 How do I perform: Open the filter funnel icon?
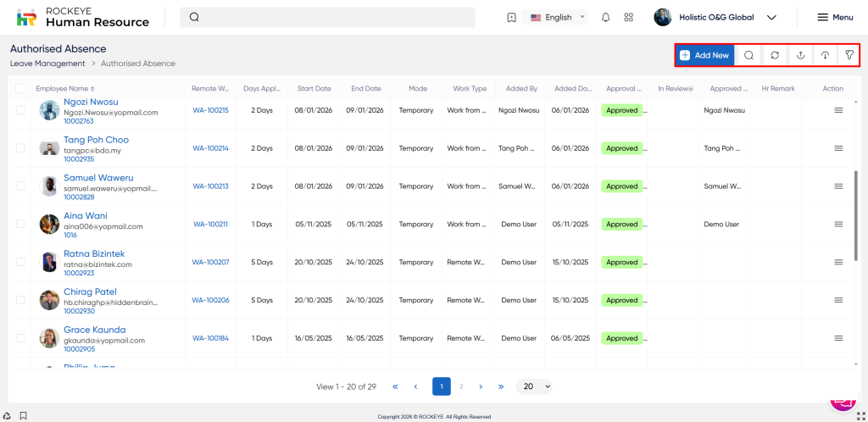[x=849, y=55]
